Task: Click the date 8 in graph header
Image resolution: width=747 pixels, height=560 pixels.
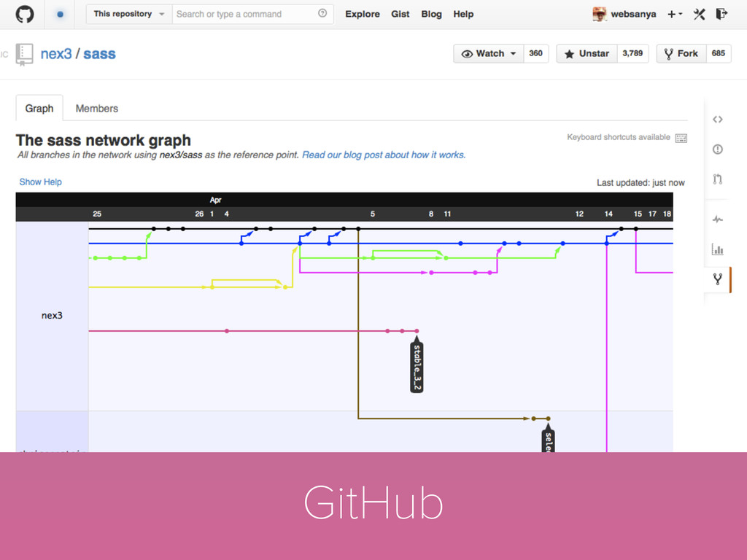Action: click(431, 214)
